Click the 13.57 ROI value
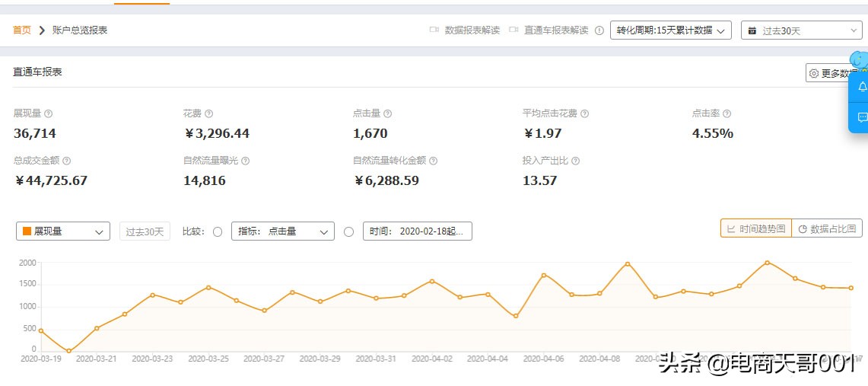 [x=539, y=180]
